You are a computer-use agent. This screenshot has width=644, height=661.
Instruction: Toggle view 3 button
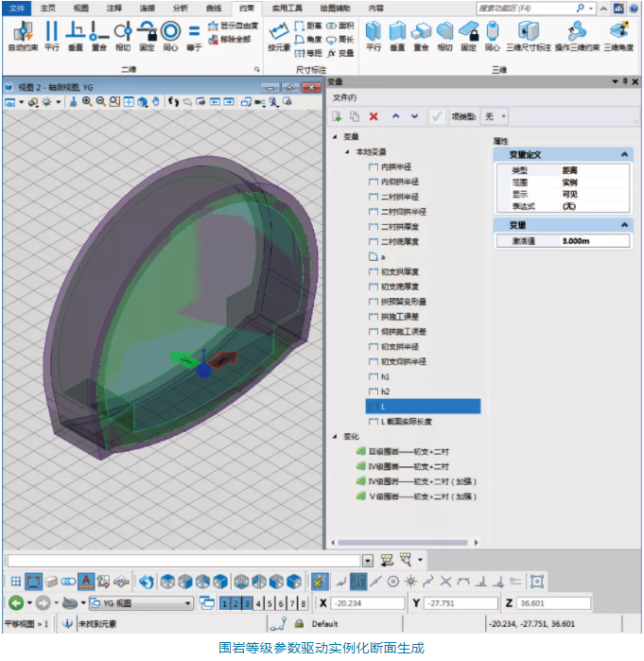[x=248, y=603]
